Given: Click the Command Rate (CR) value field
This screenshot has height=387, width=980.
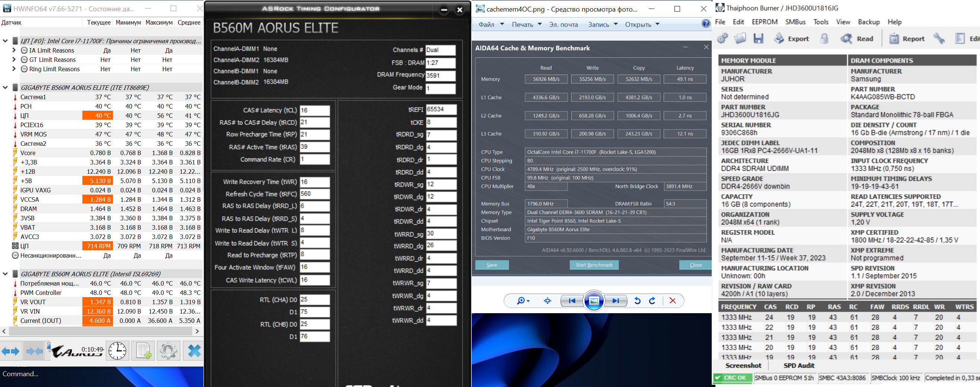Looking at the screenshot, I should coord(314,160).
